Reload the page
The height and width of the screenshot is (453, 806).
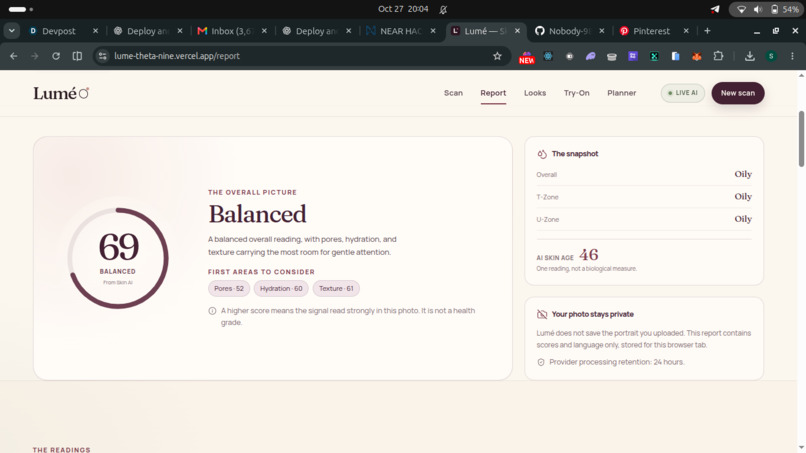point(56,56)
